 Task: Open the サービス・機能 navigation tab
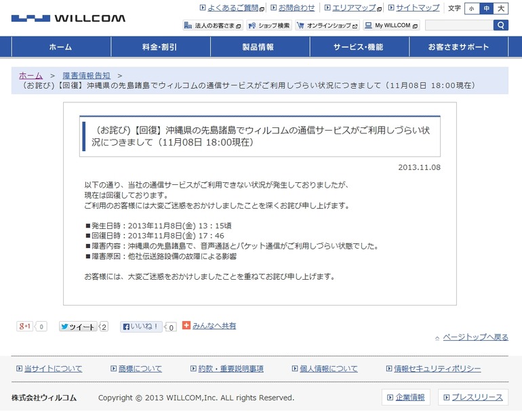(x=359, y=47)
